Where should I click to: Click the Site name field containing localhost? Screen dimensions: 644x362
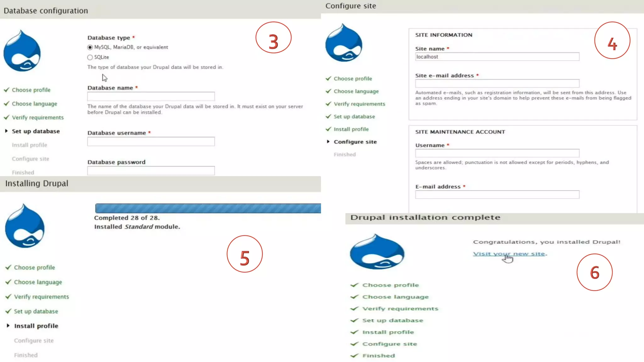[x=497, y=57]
